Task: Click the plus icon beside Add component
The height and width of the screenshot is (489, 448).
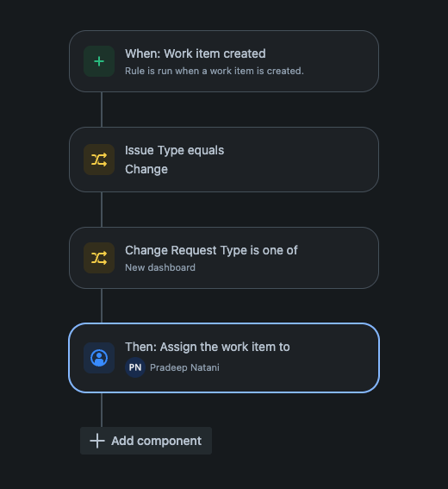Action: point(97,441)
